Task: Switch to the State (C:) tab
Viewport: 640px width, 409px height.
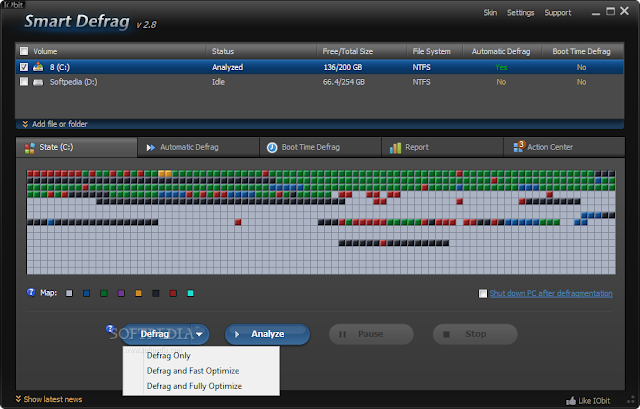Action: (x=76, y=147)
